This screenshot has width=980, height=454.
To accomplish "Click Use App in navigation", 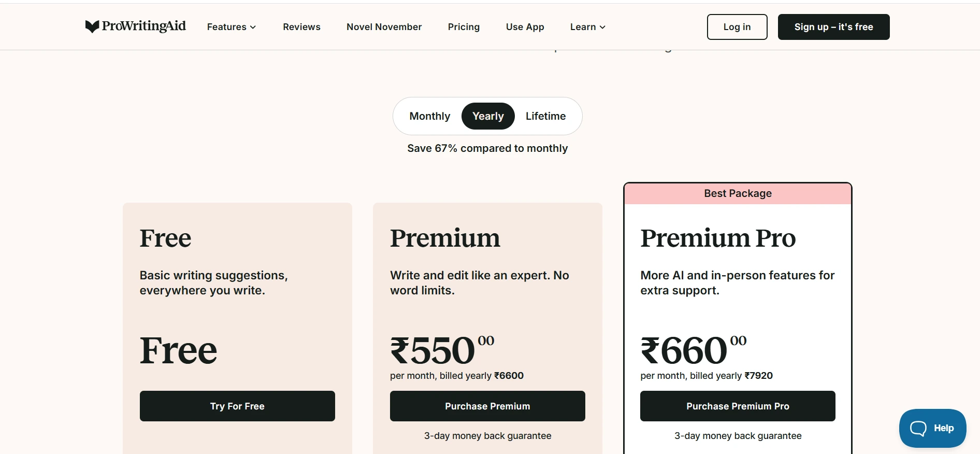I will click(x=525, y=27).
